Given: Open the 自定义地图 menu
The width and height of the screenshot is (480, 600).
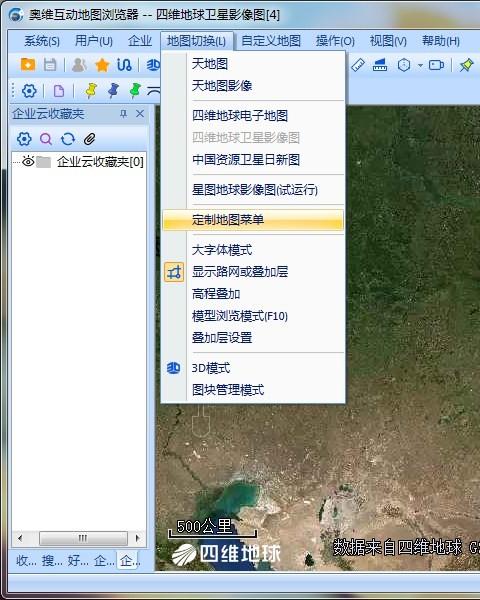Looking at the screenshot, I should [x=271, y=41].
